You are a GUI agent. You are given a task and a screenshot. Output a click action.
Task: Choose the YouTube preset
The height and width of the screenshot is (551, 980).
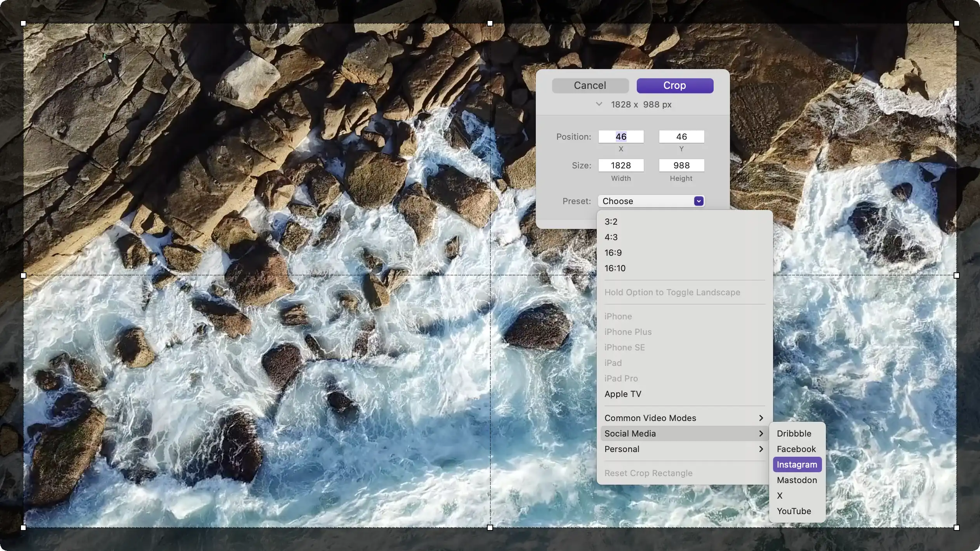click(794, 511)
